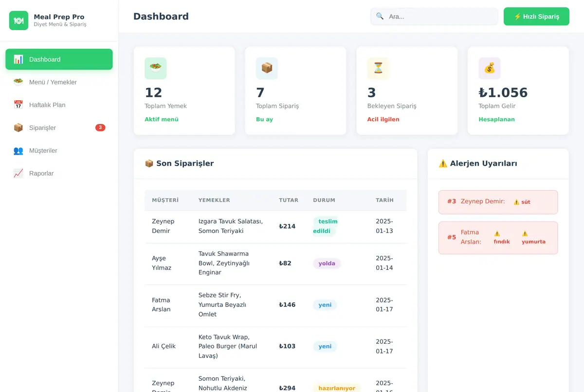Click the Bu ay label on Toplam Sipariş card
The width and height of the screenshot is (584, 392).
264,120
